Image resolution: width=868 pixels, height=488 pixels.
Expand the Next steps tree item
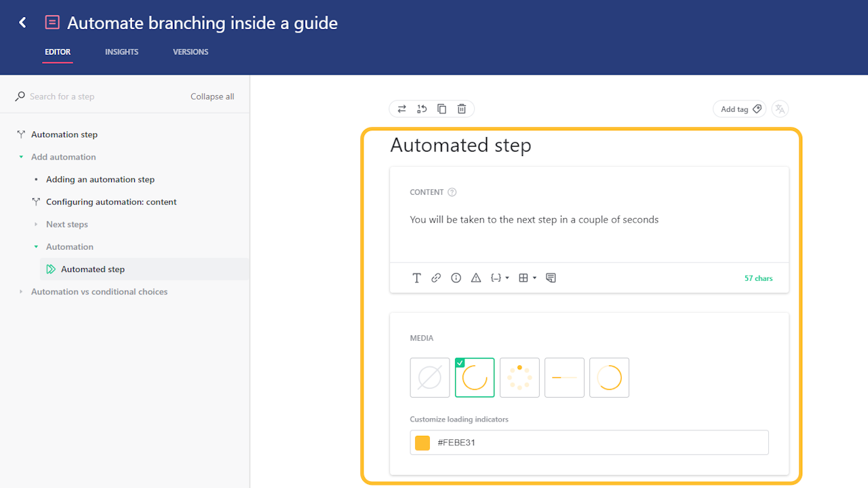click(x=37, y=225)
